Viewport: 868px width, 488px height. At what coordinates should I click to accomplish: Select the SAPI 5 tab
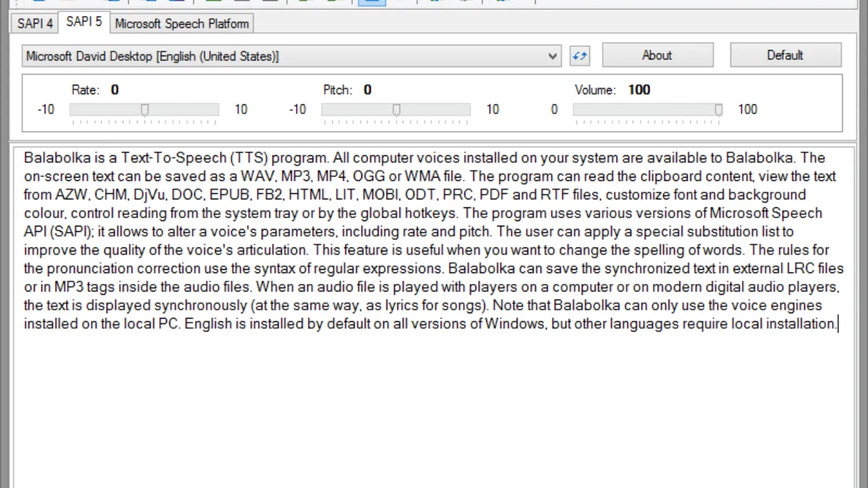coord(84,22)
